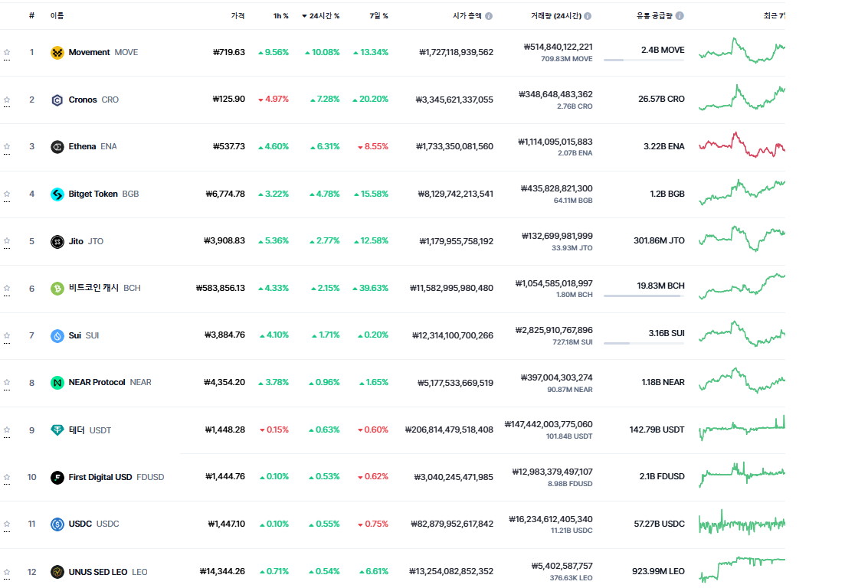Click the Jito coin logo icon
Screen dimensions: 868x588
pos(57,242)
